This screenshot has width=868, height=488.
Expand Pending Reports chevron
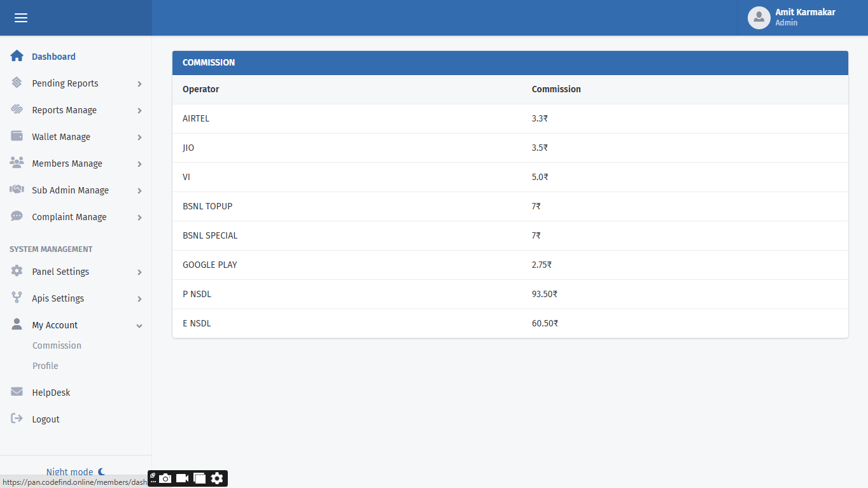coord(139,84)
